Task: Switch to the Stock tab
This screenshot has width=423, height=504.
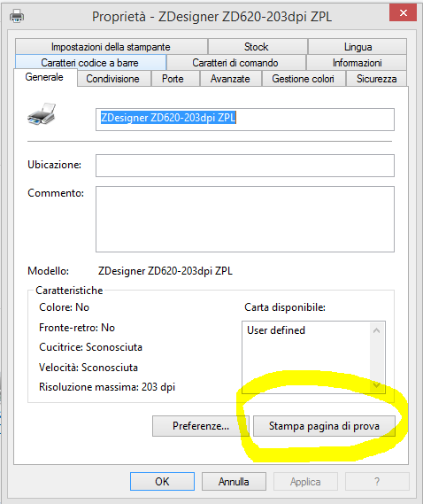Action: [x=258, y=47]
